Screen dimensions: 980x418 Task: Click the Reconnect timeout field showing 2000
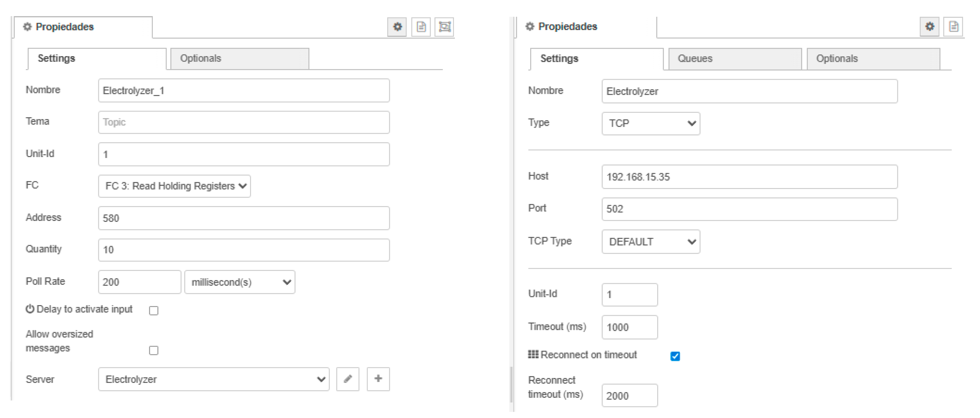tap(629, 395)
